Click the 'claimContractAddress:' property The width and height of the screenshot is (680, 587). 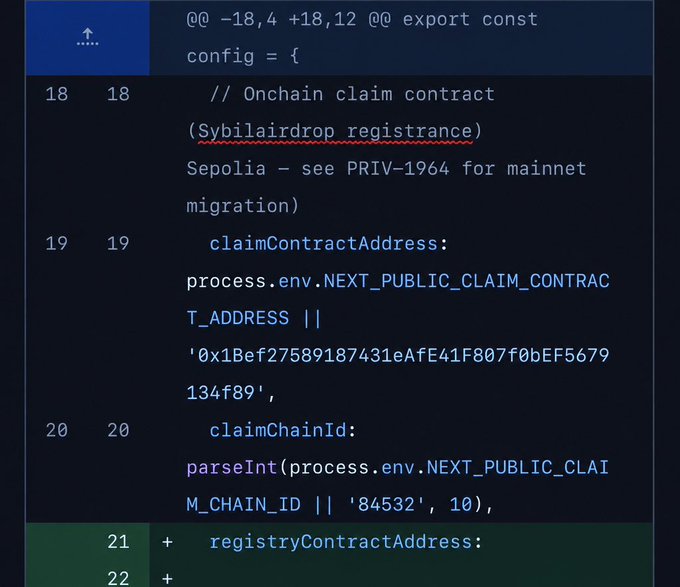pos(328,243)
